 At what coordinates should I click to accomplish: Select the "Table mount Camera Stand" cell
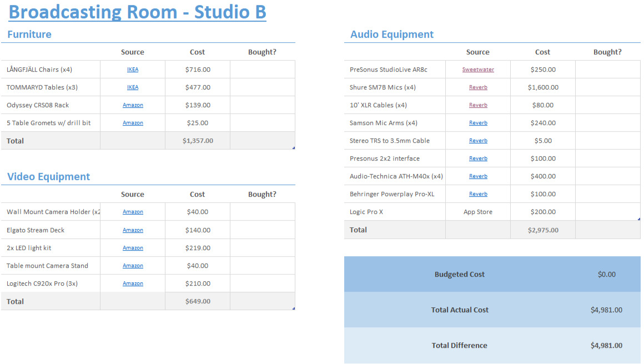[51, 266]
